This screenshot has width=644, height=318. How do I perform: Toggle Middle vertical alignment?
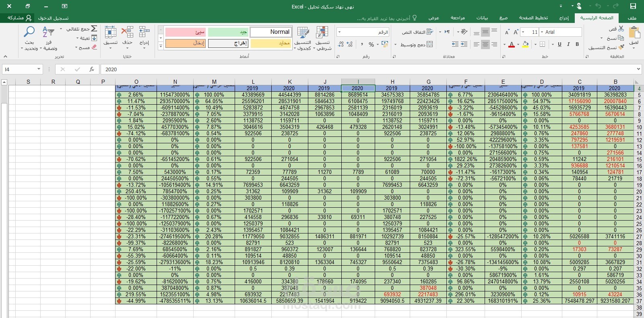(x=485, y=32)
